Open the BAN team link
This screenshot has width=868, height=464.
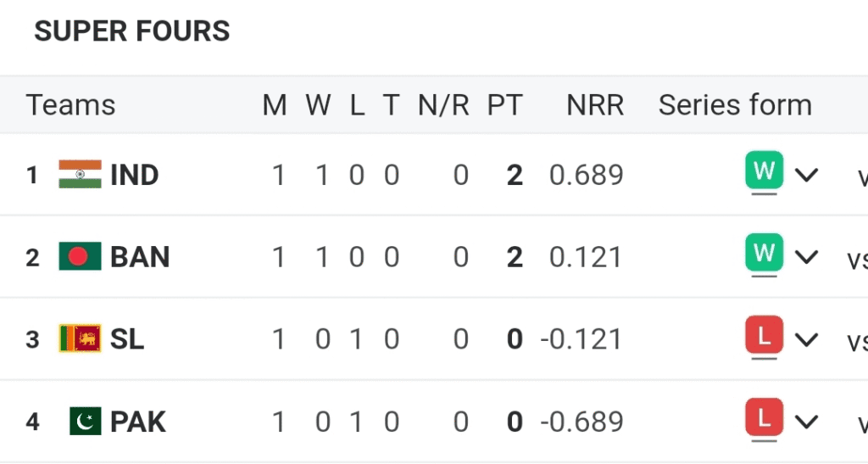[140, 257]
